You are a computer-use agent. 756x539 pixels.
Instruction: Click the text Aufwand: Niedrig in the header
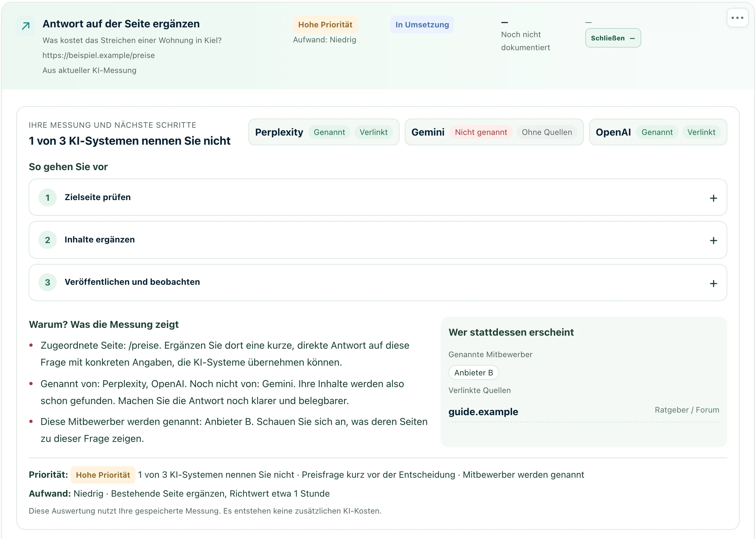coord(324,39)
